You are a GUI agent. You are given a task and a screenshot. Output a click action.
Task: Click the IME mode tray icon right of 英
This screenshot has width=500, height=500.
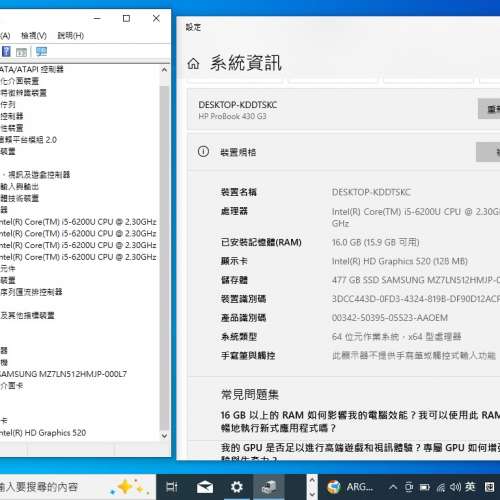[489, 487]
